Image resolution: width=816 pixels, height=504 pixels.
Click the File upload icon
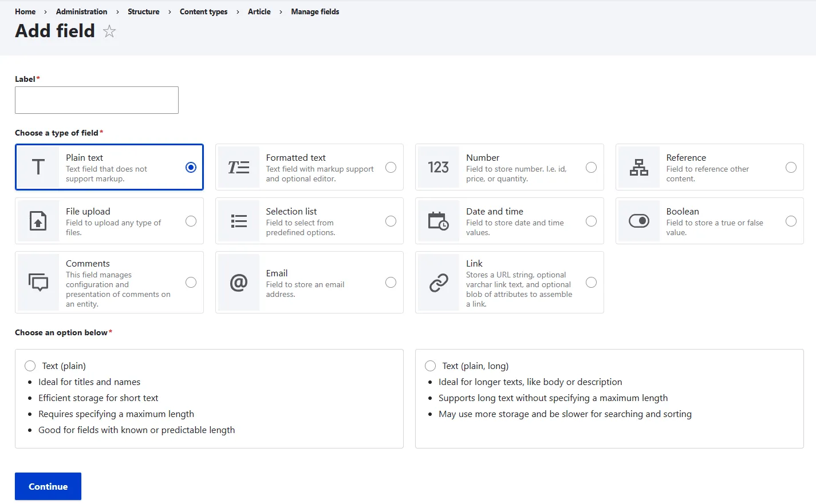tap(38, 221)
